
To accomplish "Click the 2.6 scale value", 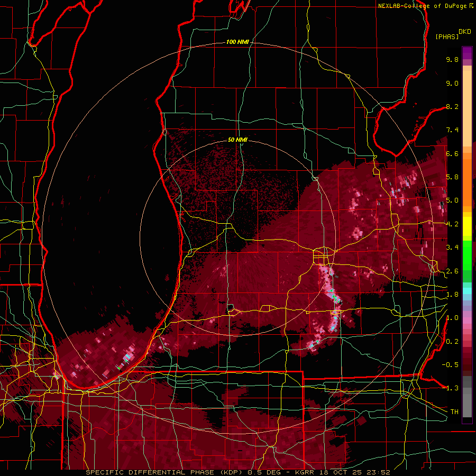I will pos(452,271).
